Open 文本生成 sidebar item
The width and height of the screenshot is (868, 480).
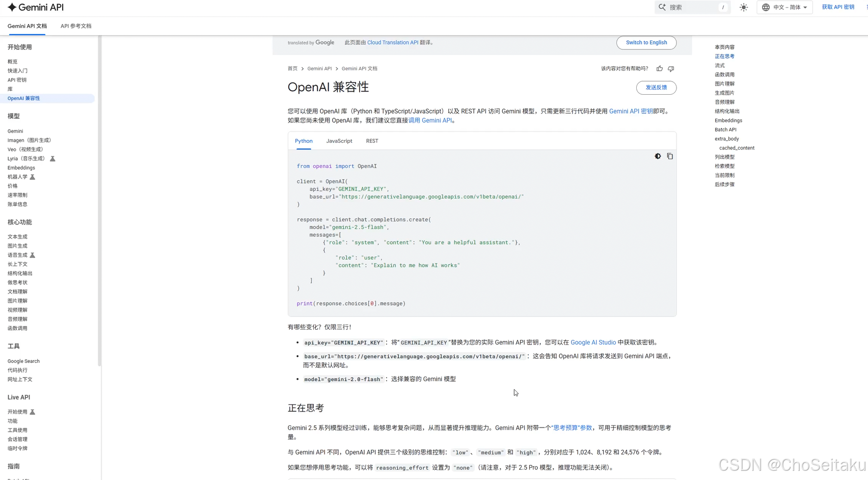(x=17, y=237)
